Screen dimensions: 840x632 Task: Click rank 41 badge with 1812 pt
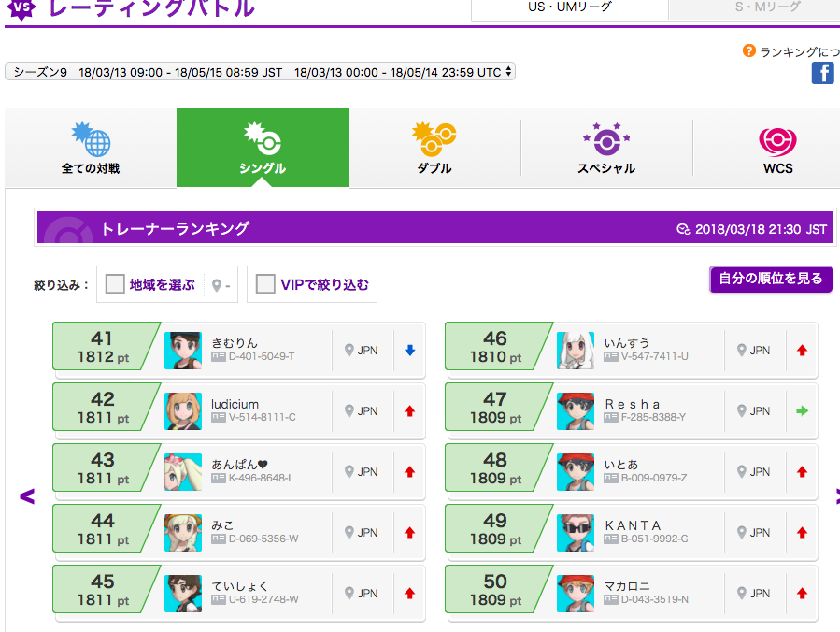(x=104, y=347)
